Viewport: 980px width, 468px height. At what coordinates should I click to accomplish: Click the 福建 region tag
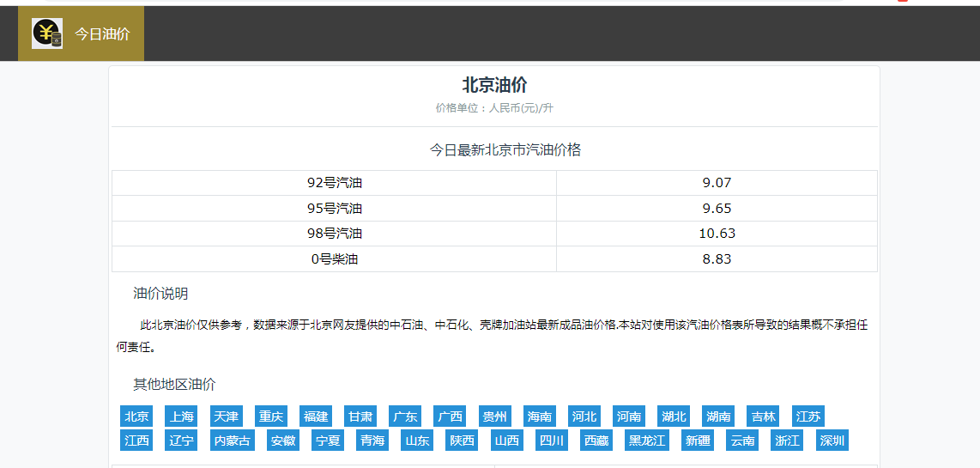[x=315, y=416]
